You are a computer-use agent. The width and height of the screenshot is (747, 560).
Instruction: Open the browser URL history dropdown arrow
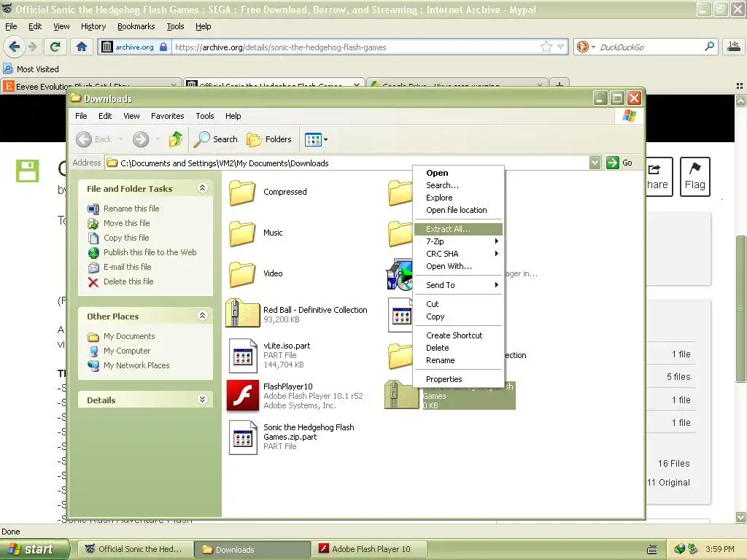pyautogui.click(x=561, y=47)
